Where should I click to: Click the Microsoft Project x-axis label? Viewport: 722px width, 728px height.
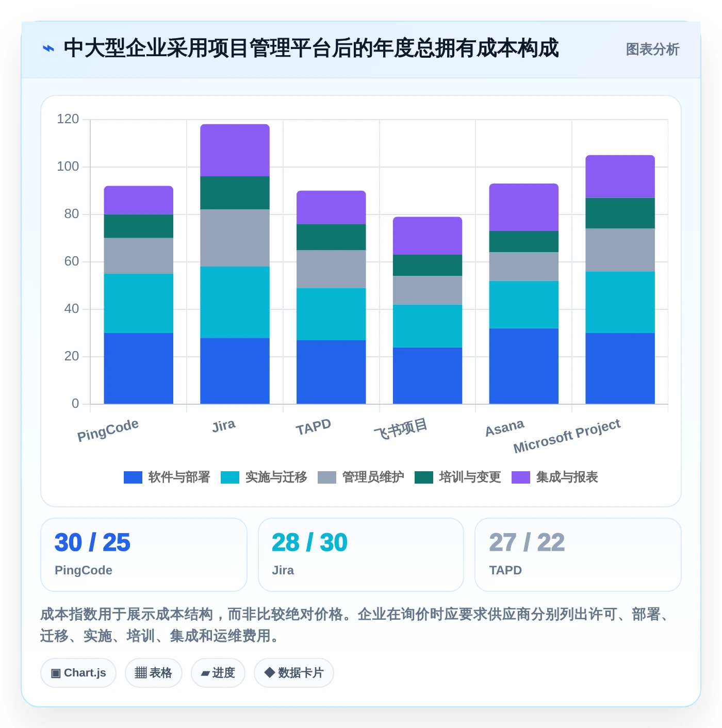(567, 436)
